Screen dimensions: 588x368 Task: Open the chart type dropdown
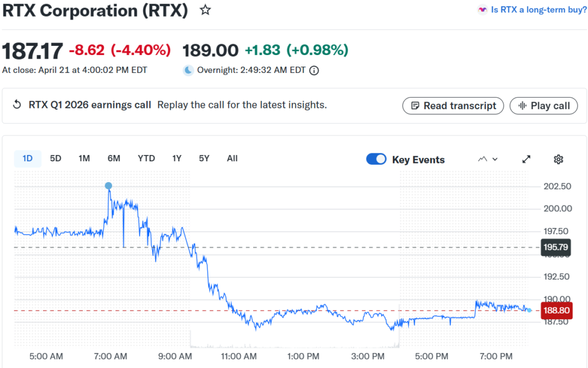[x=488, y=160]
